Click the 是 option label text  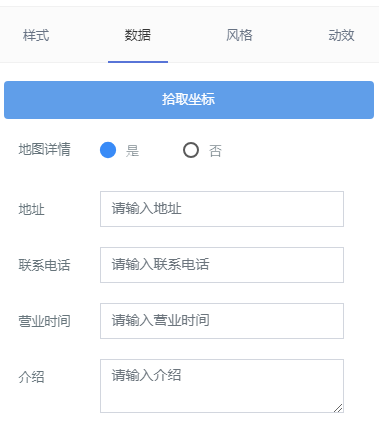132,151
